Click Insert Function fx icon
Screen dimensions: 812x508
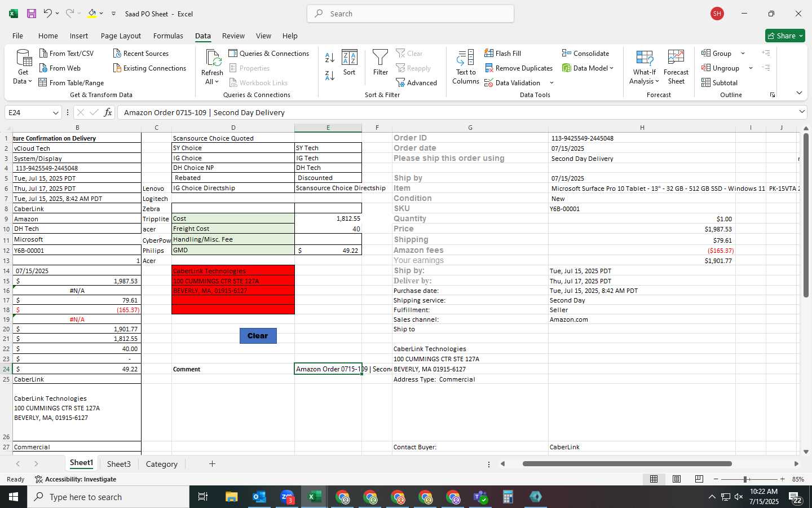[x=108, y=112]
